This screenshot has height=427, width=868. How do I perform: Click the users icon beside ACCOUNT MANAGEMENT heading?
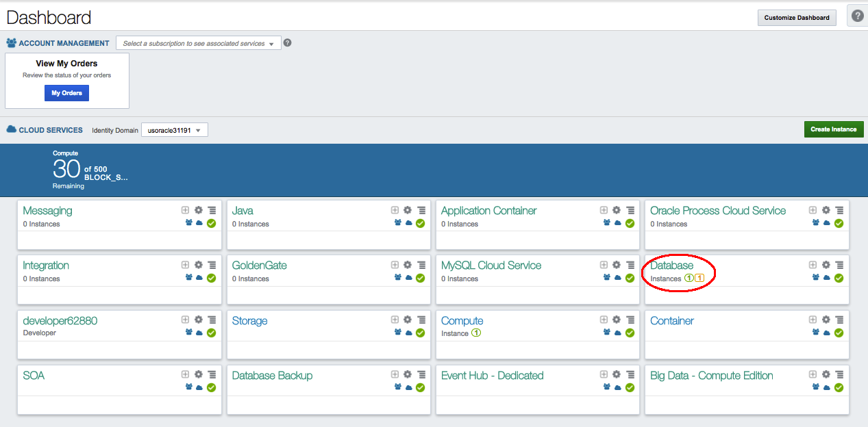[10, 42]
